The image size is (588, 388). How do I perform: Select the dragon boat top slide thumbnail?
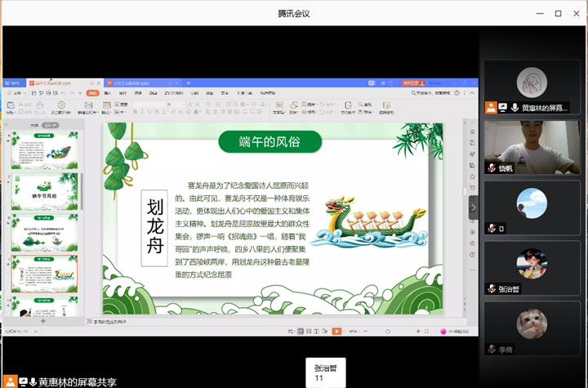tap(45, 150)
